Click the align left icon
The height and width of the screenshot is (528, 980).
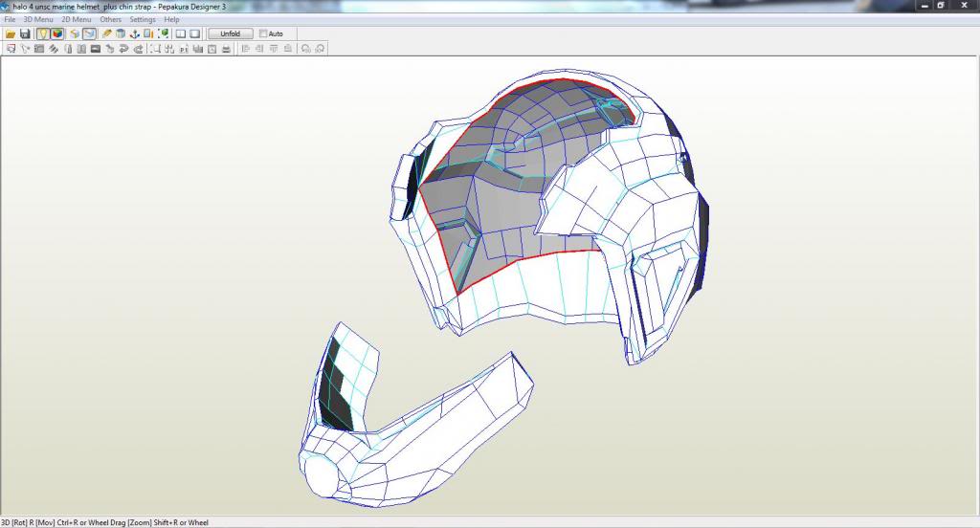(245, 49)
